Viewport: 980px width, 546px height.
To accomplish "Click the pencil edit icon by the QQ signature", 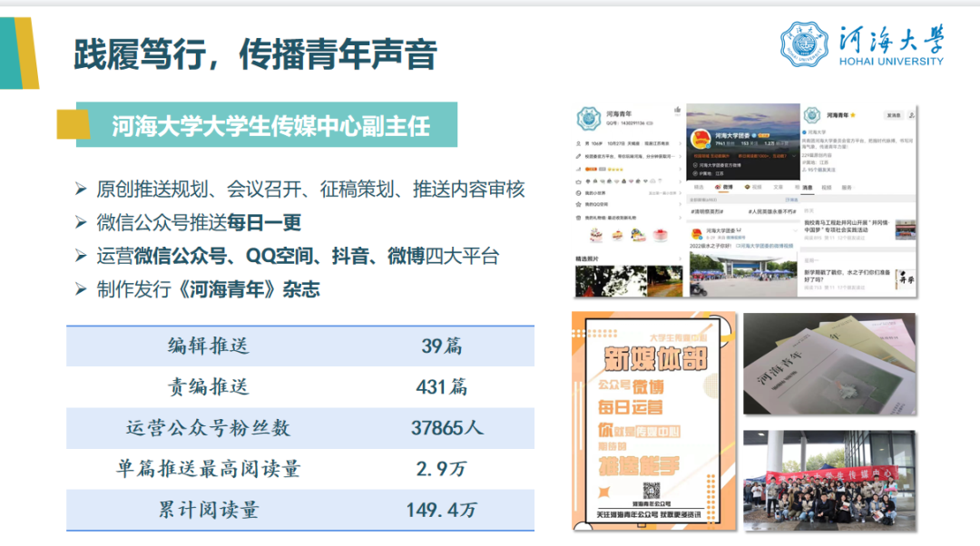I will tap(576, 157).
